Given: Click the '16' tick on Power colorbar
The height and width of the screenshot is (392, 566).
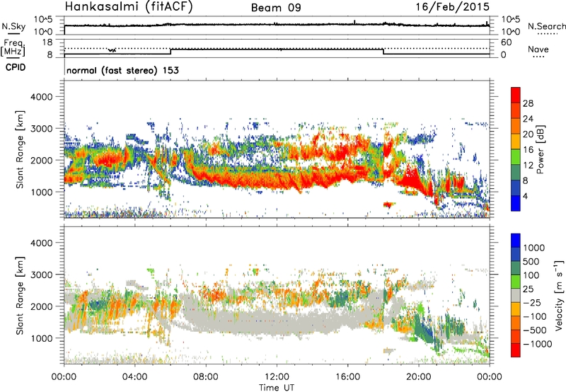Looking at the screenshot, I should 528,150.
